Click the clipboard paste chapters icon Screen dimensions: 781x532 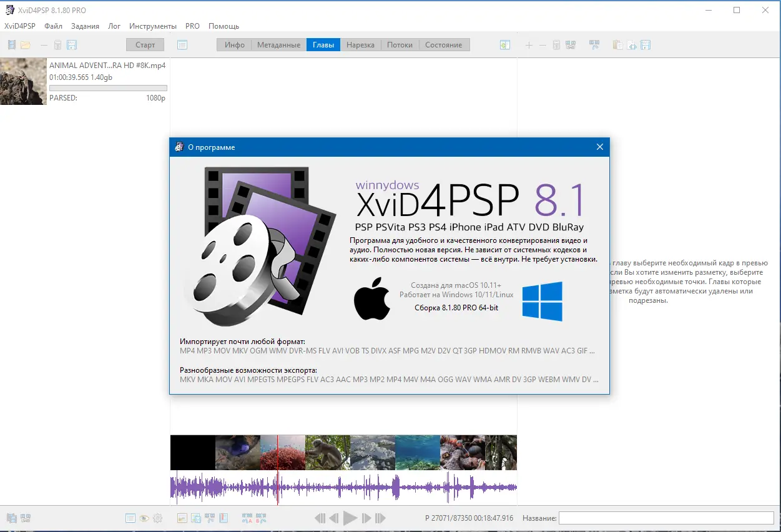point(617,45)
